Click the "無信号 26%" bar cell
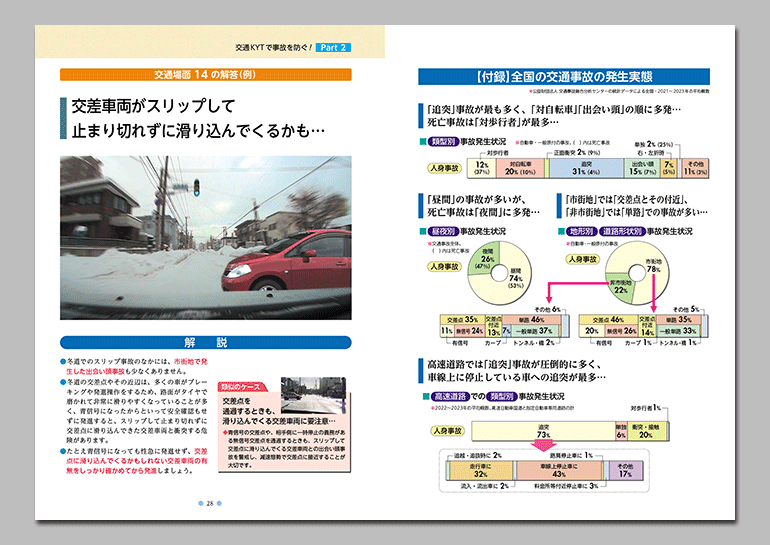The height and width of the screenshot is (545, 770). [x=620, y=331]
